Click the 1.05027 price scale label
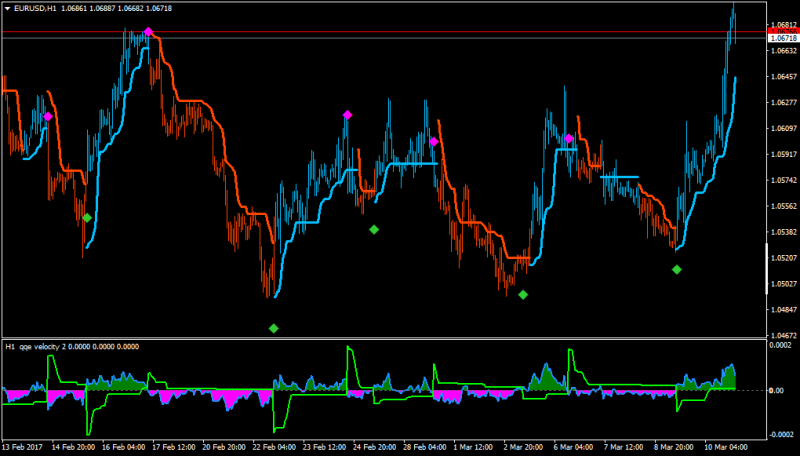Image resolution: width=800 pixels, height=456 pixels. pos(784,284)
